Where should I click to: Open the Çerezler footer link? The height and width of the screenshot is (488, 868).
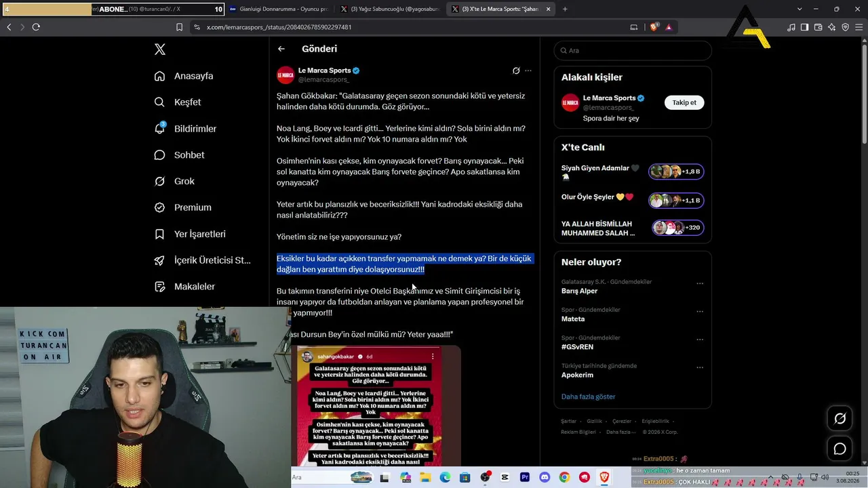(x=622, y=422)
